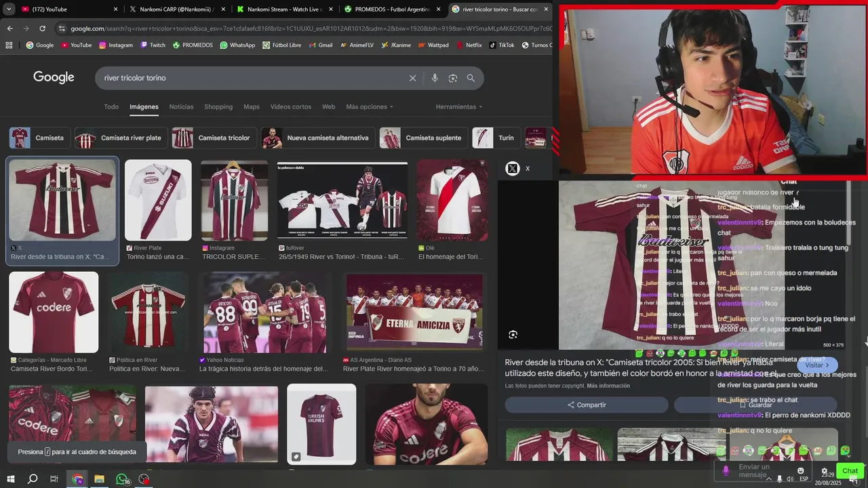Reload the current Google page
The height and width of the screenshot is (488, 868).
tap(42, 28)
